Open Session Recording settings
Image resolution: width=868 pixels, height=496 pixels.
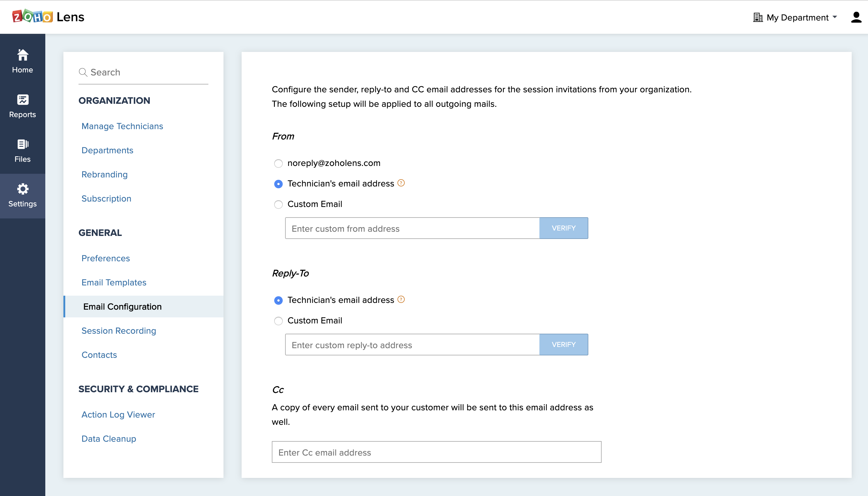(x=119, y=331)
